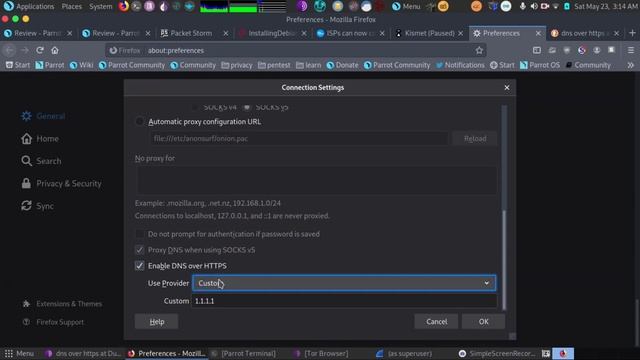The height and width of the screenshot is (360, 640).
Task: Open new browser tab with plus icon
Action: coord(632,33)
